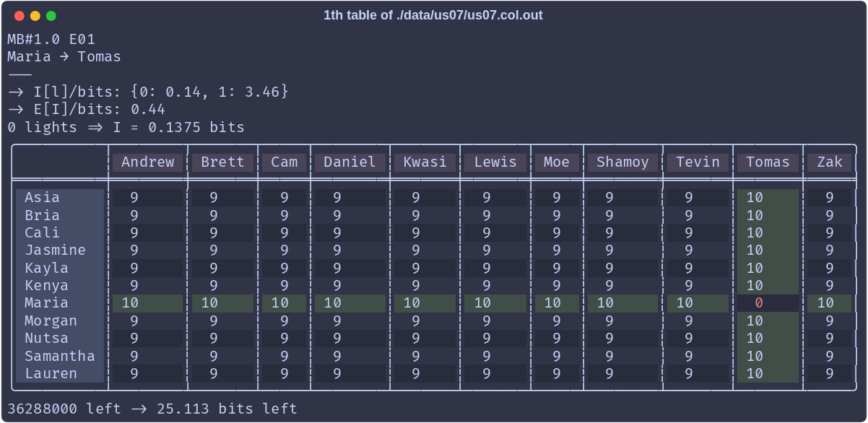Click the 10 in Cali/Tomas cell
This screenshot has height=423, width=868.
point(755,232)
